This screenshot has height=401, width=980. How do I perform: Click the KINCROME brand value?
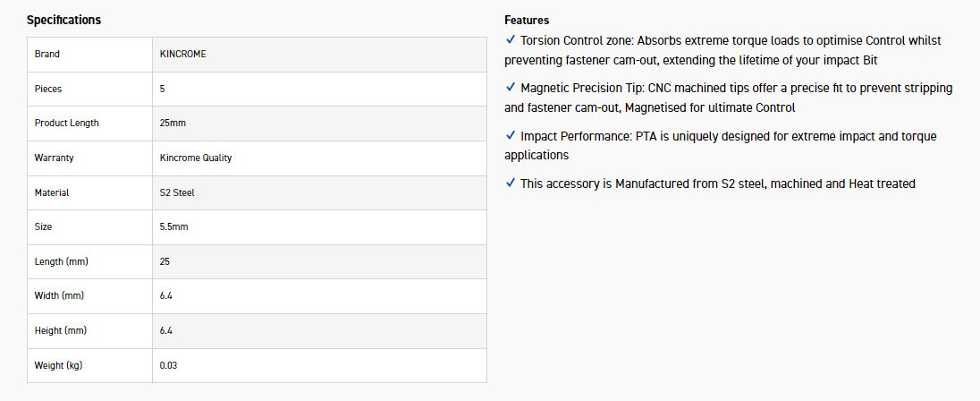pos(182,54)
